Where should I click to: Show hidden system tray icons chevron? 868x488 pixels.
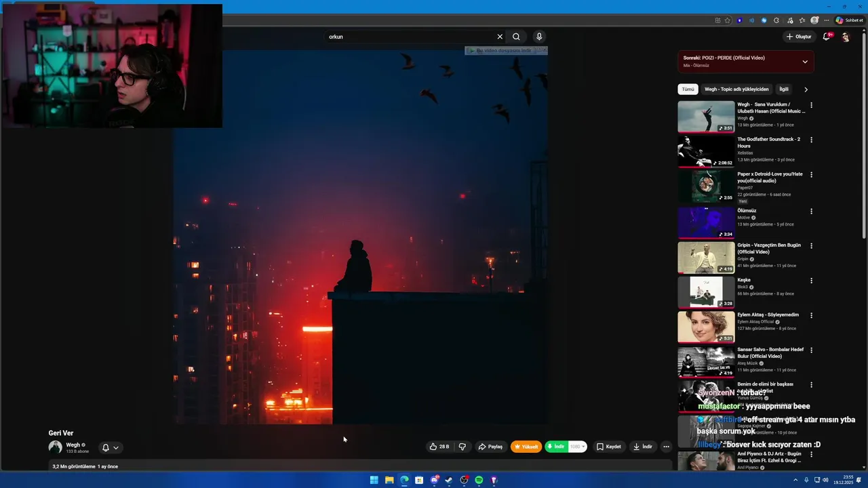pos(795,480)
